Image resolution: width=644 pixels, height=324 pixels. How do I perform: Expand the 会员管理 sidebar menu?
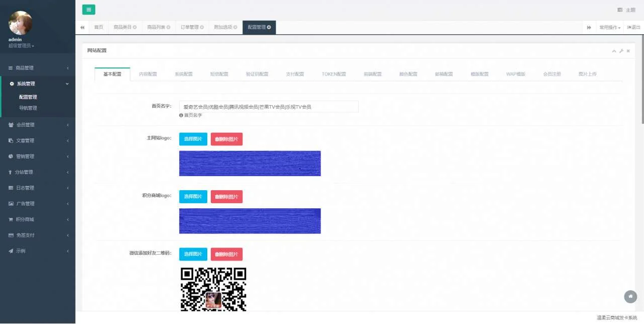(x=37, y=125)
